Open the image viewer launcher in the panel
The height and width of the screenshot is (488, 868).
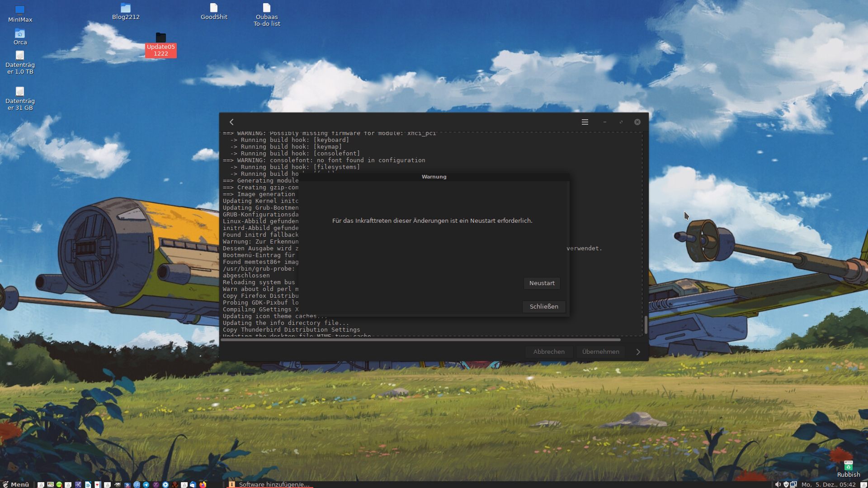pos(50,484)
